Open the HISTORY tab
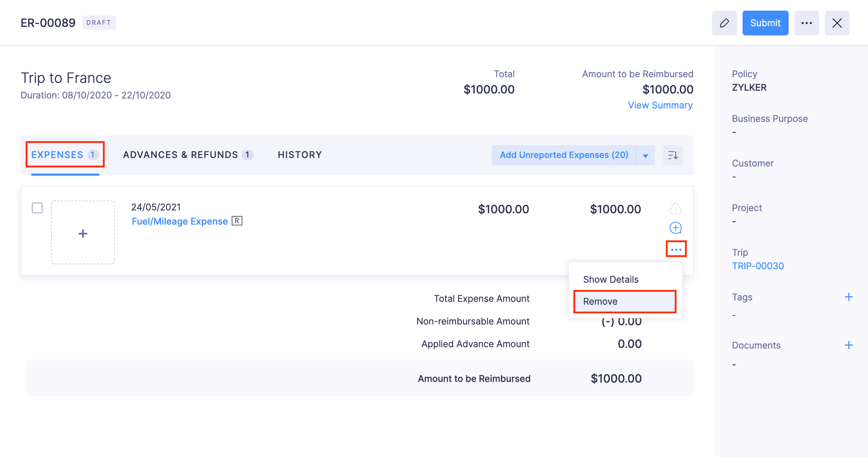Viewport: 868px width, 457px height. (300, 154)
